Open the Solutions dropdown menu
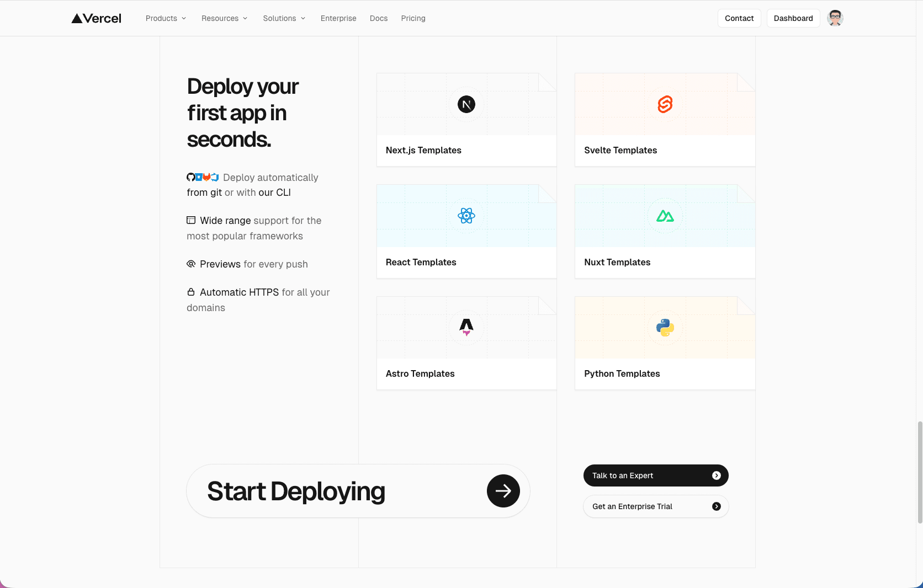 [284, 18]
